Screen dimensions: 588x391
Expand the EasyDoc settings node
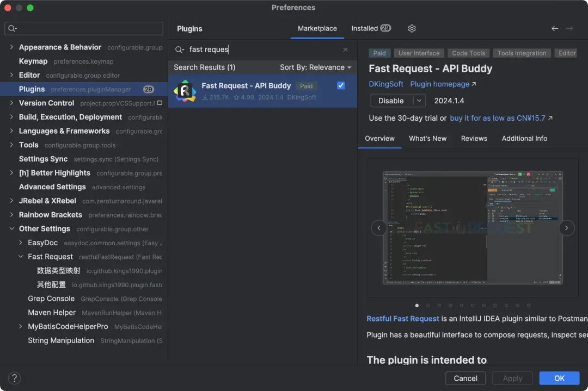[x=20, y=243]
